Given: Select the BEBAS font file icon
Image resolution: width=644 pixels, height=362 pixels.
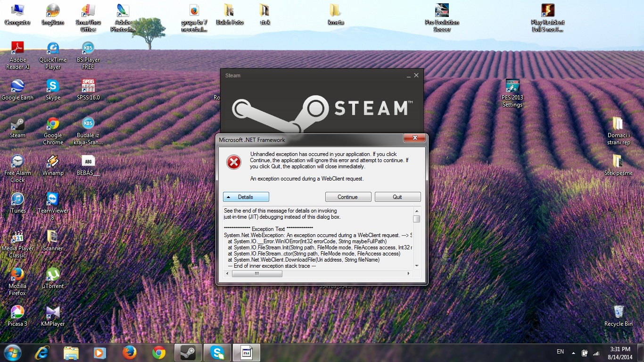Looking at the screenshot, I should pos(88,165).
